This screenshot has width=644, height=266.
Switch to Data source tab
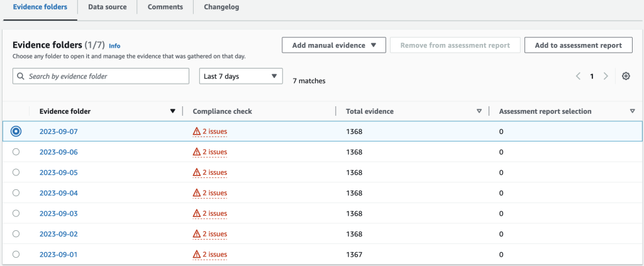107,7
